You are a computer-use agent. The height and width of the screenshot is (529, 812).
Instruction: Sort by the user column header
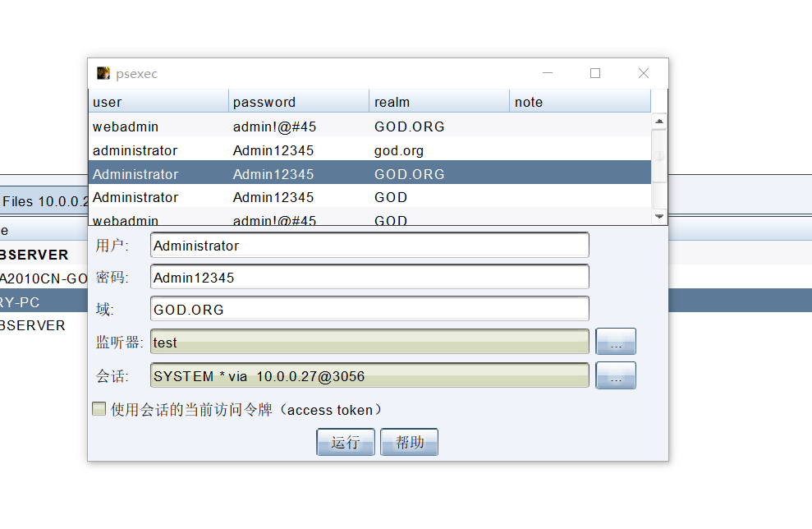[158, 102]
